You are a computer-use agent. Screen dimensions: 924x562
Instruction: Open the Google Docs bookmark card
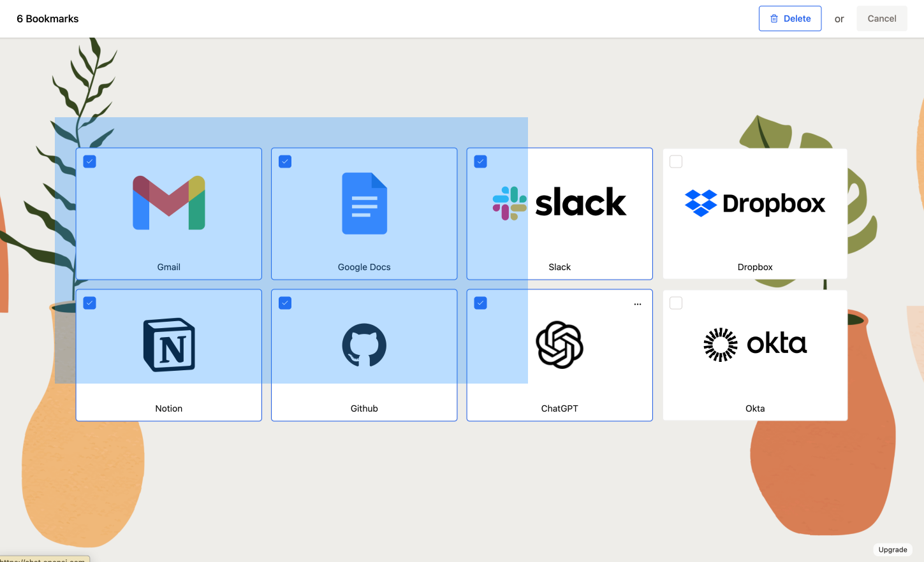pos(363,213)
